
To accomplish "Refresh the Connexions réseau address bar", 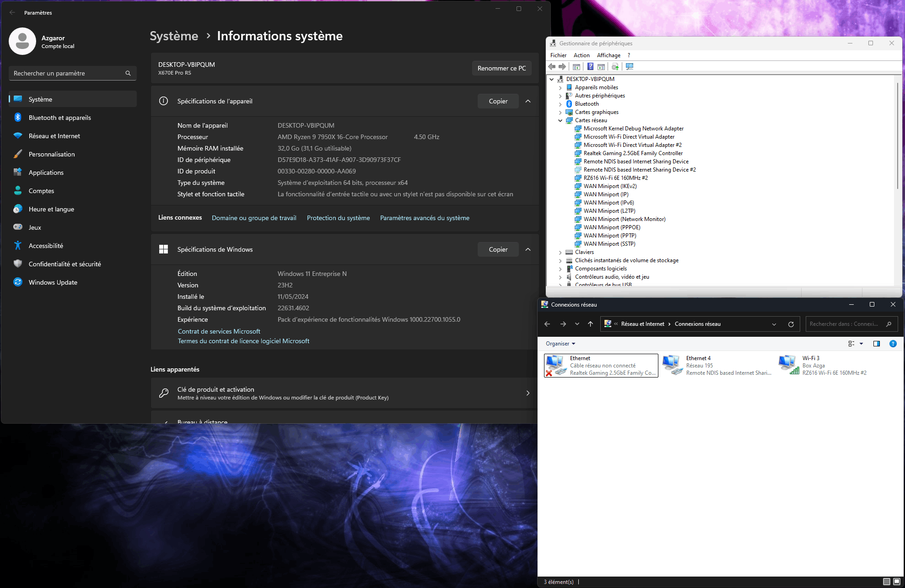I will click(x=791, y=324).
